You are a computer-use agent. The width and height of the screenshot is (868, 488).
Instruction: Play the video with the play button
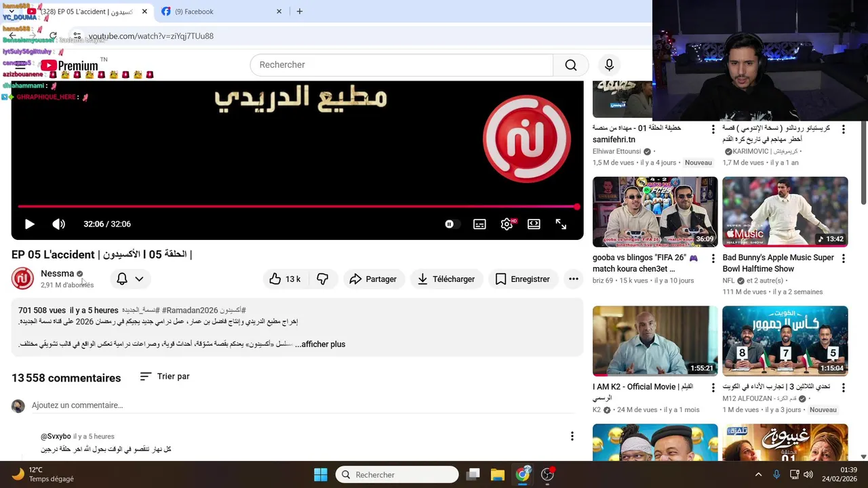[29, 224]
